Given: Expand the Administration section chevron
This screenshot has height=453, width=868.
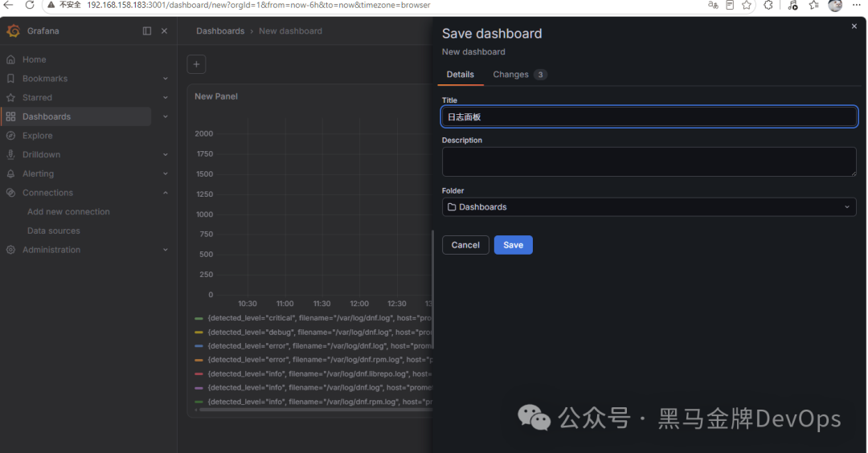Looking at the screenshot, I should (x=166, y=250).
